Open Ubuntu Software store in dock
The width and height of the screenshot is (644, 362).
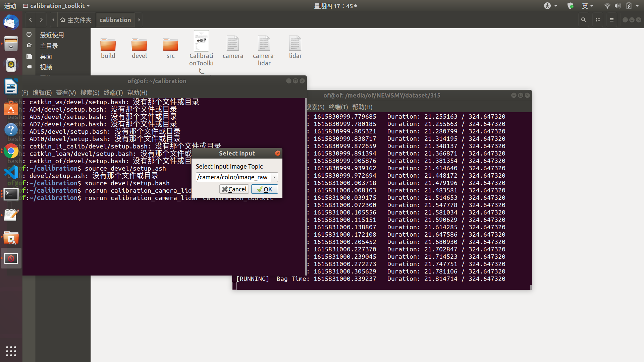point(11,108)
